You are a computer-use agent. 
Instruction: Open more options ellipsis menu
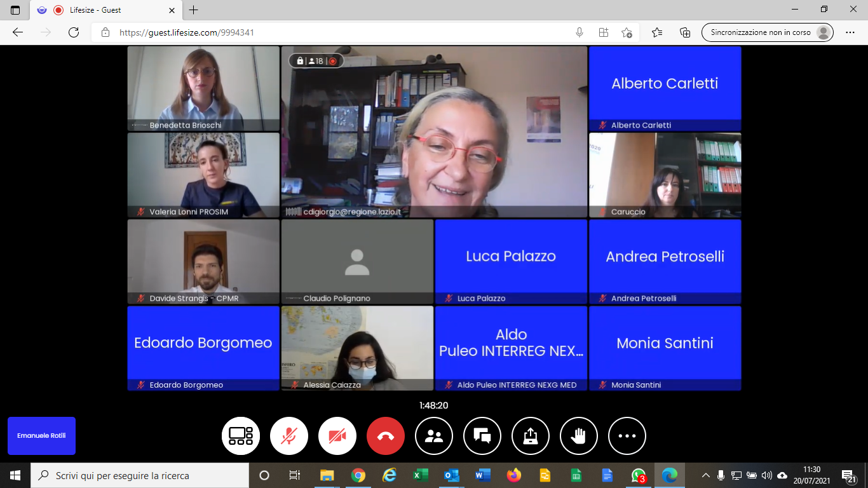[627, 436]
